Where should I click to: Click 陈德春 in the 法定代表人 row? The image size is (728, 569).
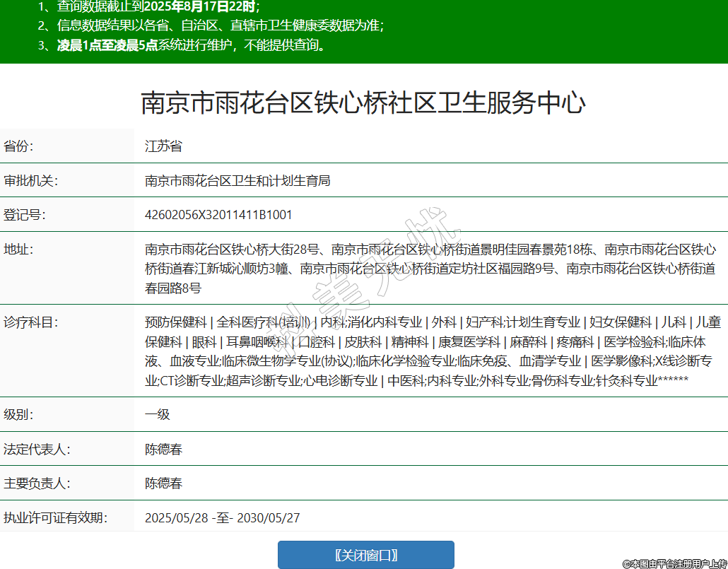(x=163, y=450)
